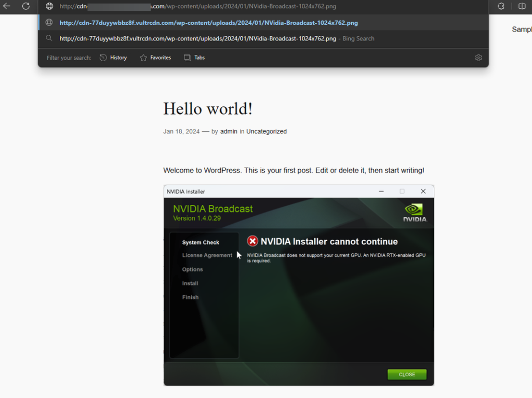Select Install installer step
Viewport: 532px width, 398px height.
tap(190, 283)
